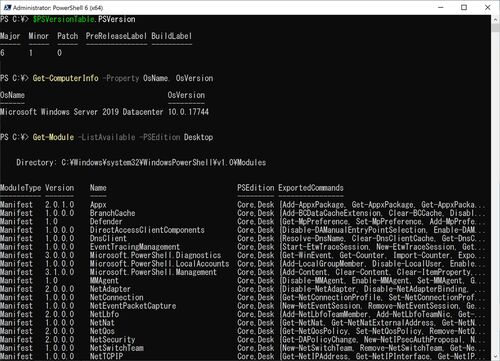The width and height of the screenshot is (500, 361).
Task: Click the NetLbfo module name
Action: pos(104,314)
